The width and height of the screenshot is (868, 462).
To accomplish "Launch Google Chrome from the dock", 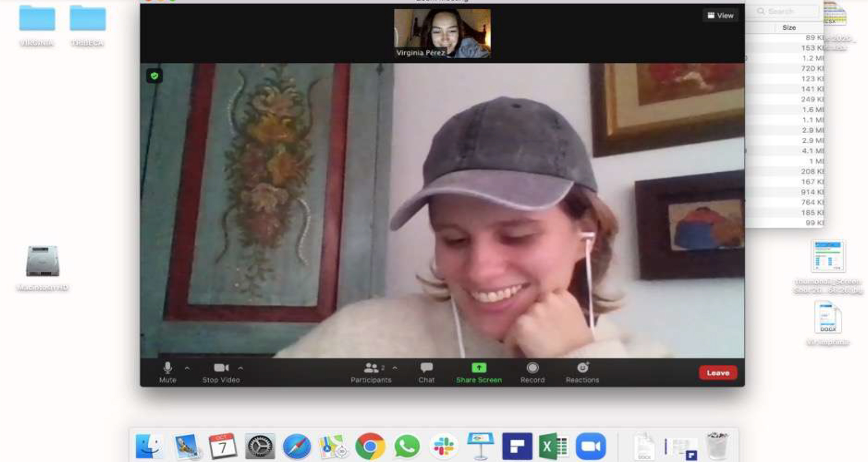I will point(370,446).
